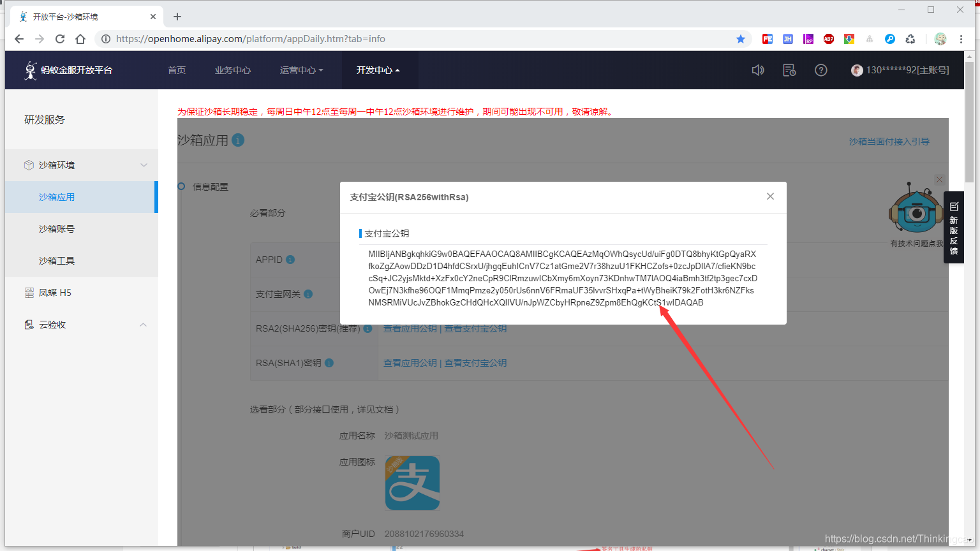Image resolution: width=980 pixels, height=551 pixels.
Task: Click the blue wrench extension icon
Action: pos(890,39)
